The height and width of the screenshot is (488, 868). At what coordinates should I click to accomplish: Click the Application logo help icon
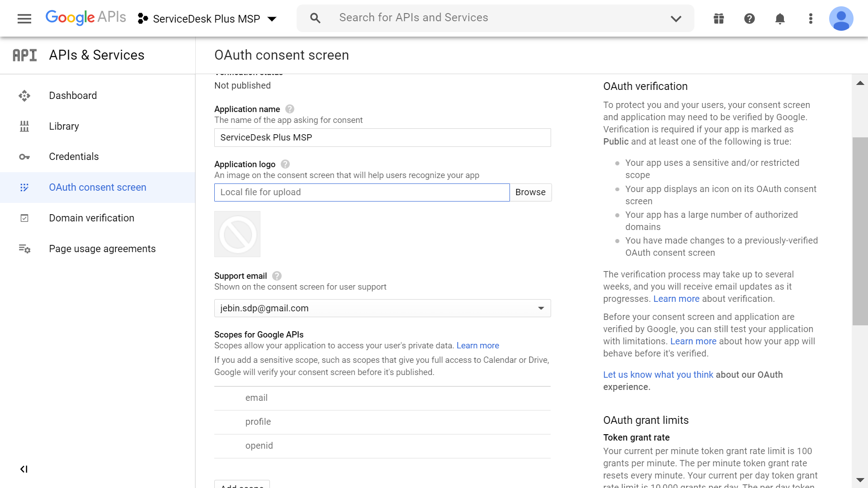[x=285, y=164]
